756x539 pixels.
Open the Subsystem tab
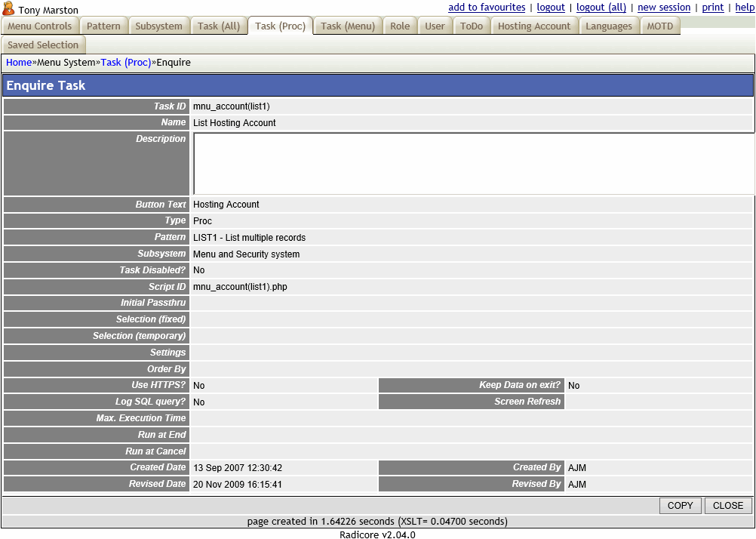coord(158,26)
